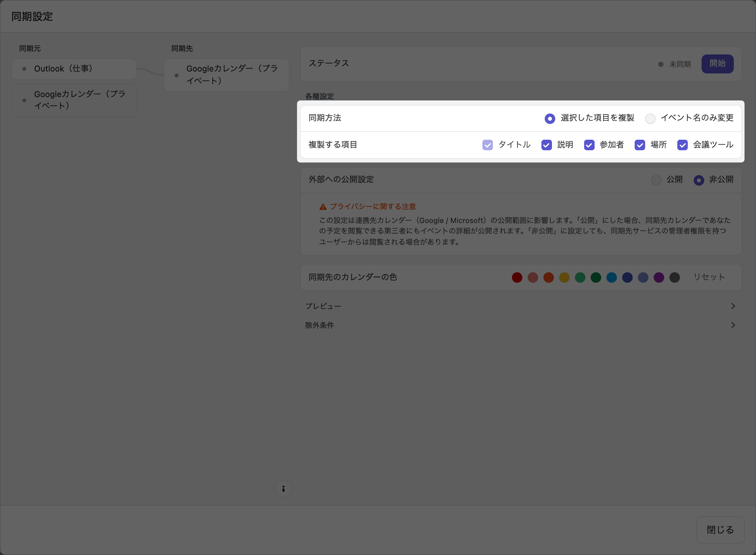Select the 非公開 radio button
Viewport: 756px width, 555px height.
[698, 180]
